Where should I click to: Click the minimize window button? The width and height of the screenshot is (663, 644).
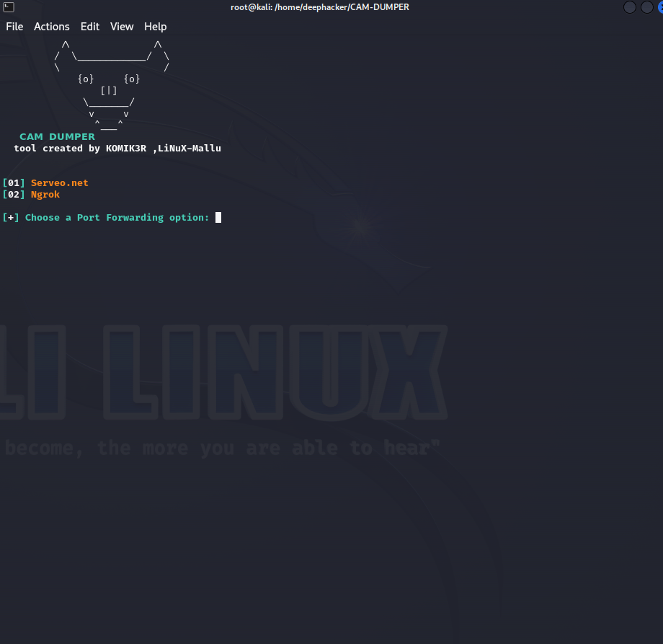pyautogui.click(x=630, y=7)
